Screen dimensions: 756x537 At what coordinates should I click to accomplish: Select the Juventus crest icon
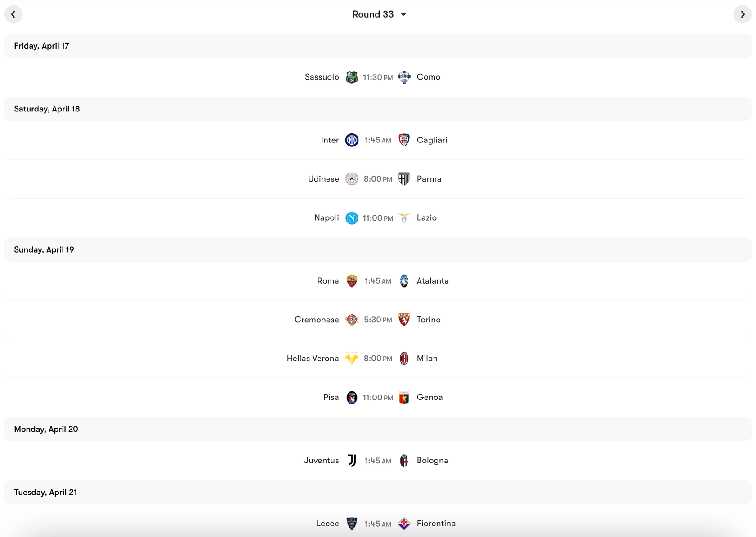coord(352,460)
